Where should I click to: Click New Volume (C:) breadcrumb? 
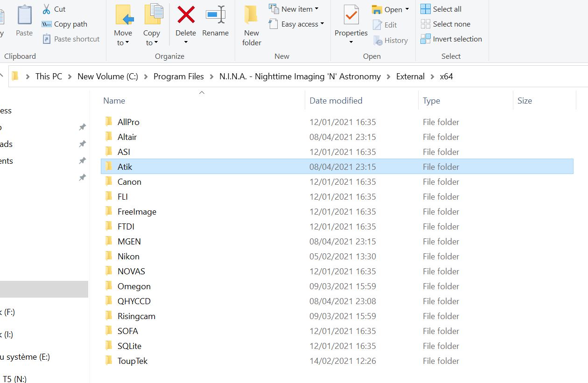[x=108, y=77]
